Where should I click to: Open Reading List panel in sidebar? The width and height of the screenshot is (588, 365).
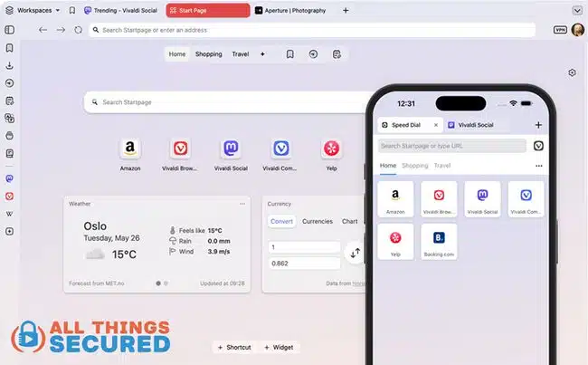[x=9, y=153]
